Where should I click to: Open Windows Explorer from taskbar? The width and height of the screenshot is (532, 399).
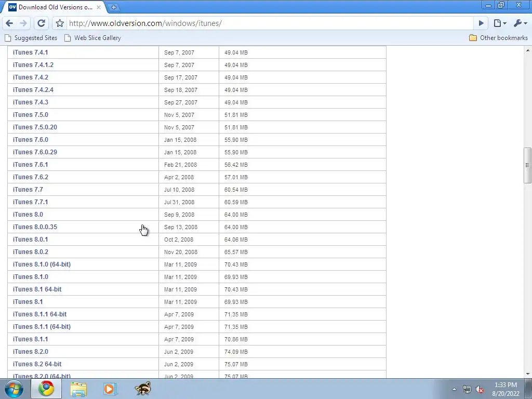(x=78, y=389)
